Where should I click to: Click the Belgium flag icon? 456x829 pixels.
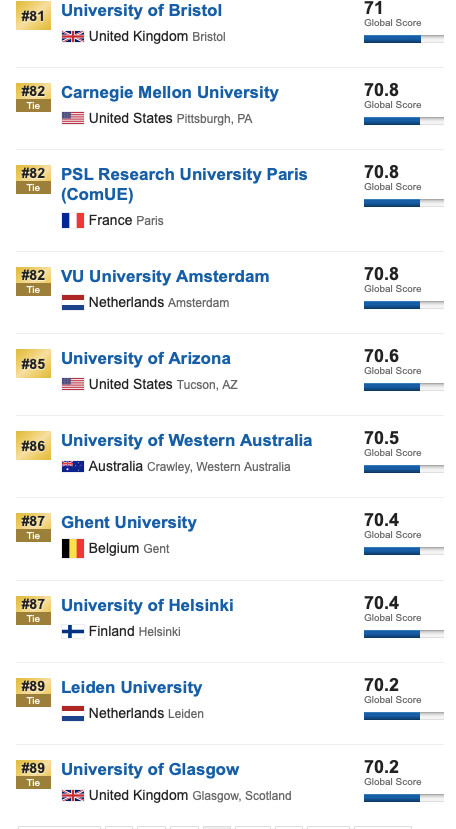point(72,548)
